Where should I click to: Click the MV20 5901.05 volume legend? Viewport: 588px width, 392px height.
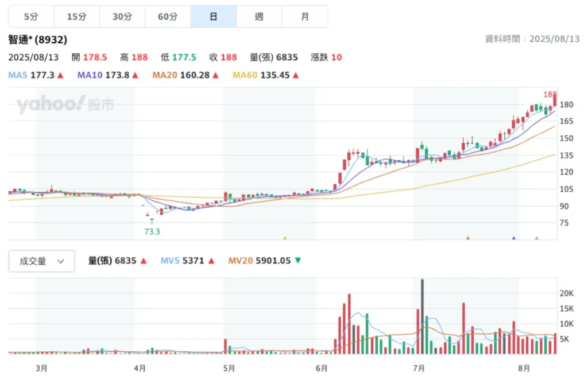click(264, 261)
